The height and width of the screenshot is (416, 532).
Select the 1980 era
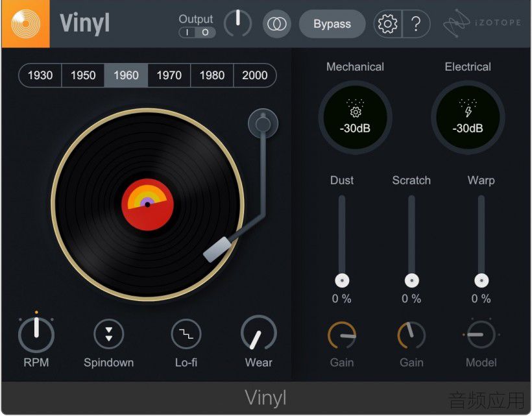pyautogui.click(x=212, y=75)
